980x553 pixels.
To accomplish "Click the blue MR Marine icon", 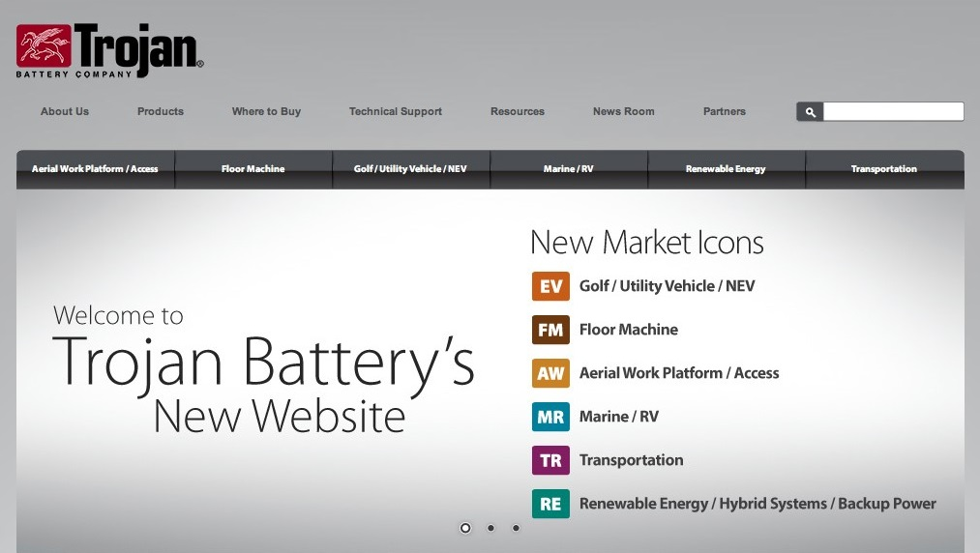I will (x=550, y=417).
